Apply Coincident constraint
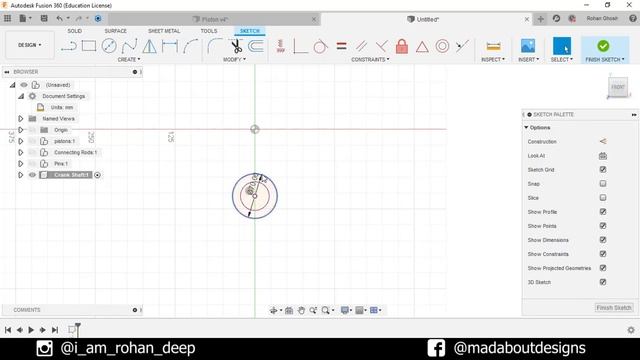 pyautogui.click(x=300, y=46)
